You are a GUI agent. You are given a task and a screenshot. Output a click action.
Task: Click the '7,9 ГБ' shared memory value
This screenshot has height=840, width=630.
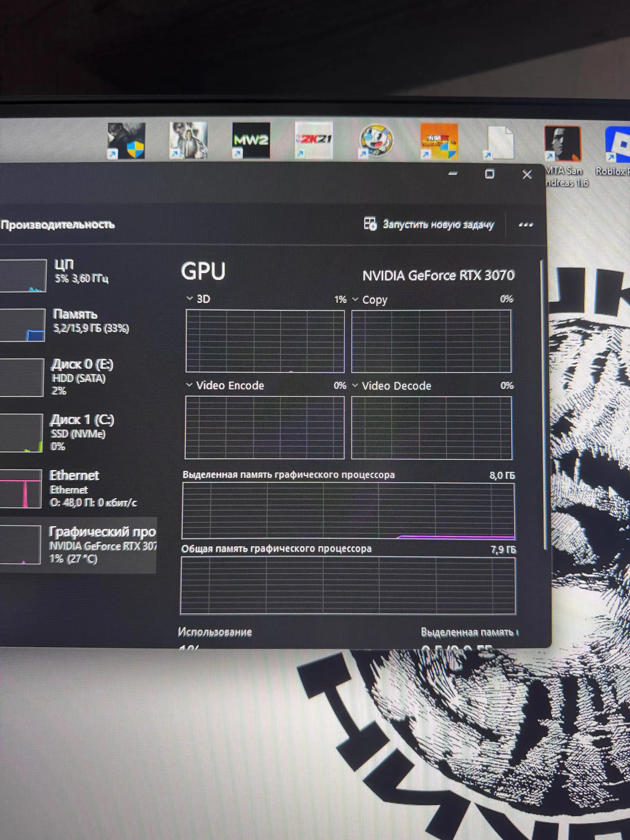503,550
